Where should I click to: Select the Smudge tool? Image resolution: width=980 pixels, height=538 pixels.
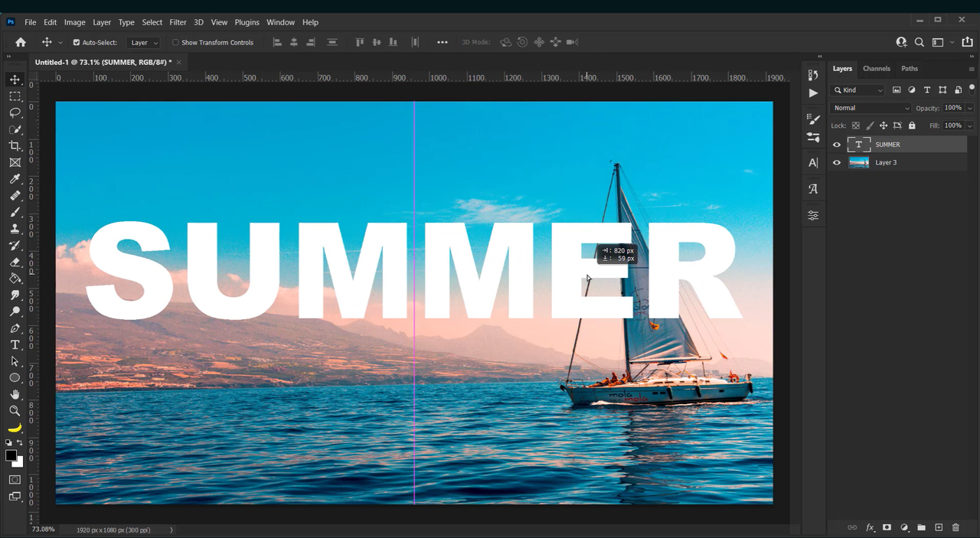[15, 295]
